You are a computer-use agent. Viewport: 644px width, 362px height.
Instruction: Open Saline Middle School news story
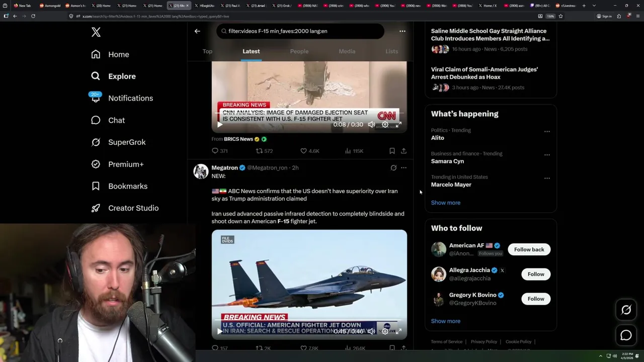coord(491,35)
